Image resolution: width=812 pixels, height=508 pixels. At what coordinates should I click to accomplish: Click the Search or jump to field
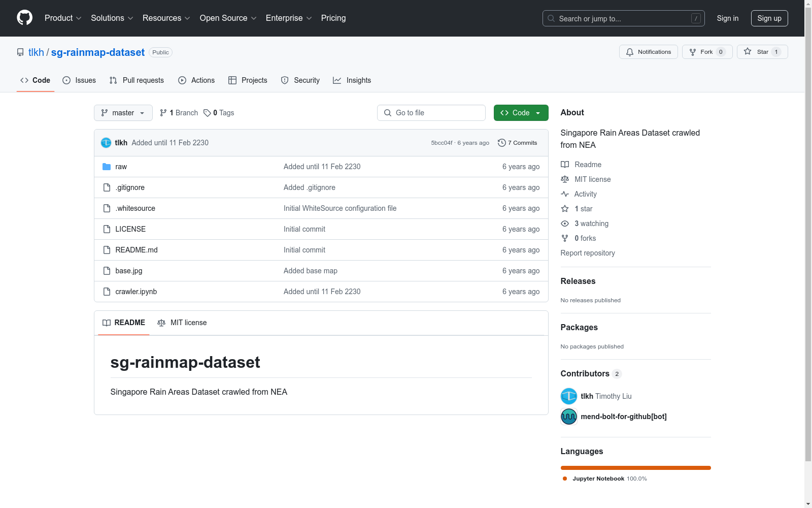(624, 18)
